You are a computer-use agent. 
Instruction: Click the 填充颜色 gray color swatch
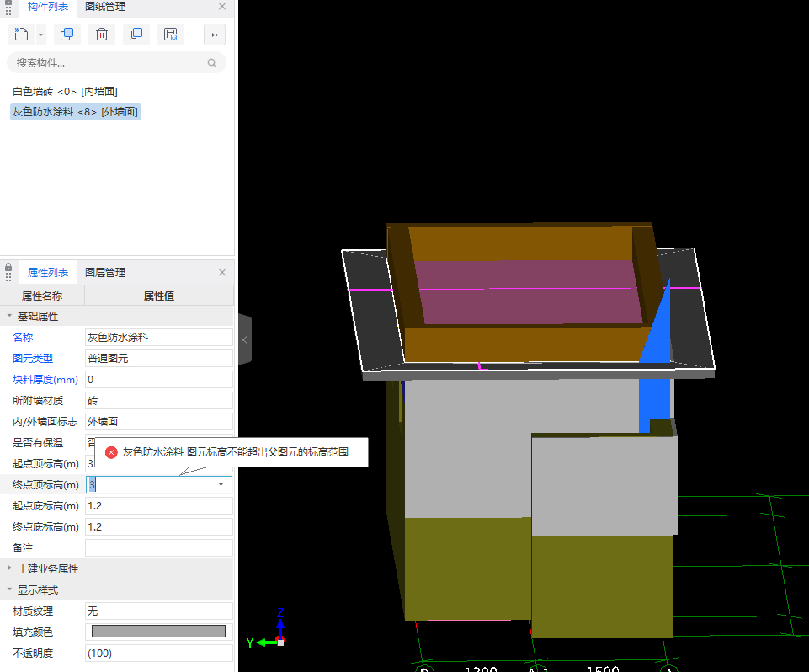pyautogui.click(x=158, y=632)
